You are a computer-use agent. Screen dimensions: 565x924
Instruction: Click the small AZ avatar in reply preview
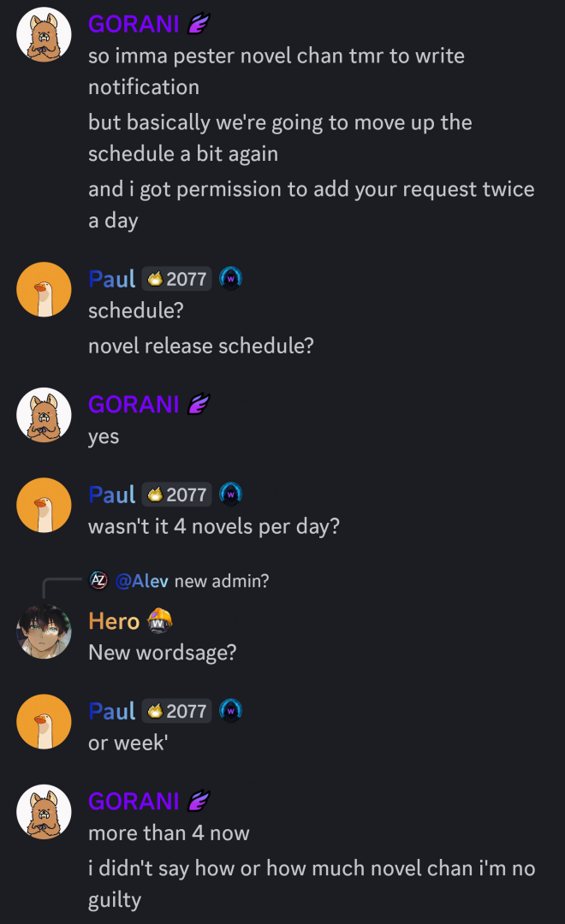(x=99, y=581)
